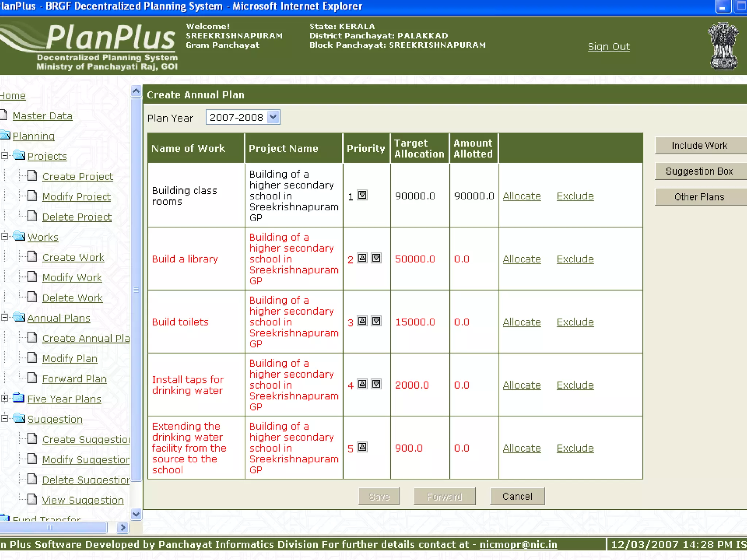Lower priority of 'Install taps' work

(376, 384)
